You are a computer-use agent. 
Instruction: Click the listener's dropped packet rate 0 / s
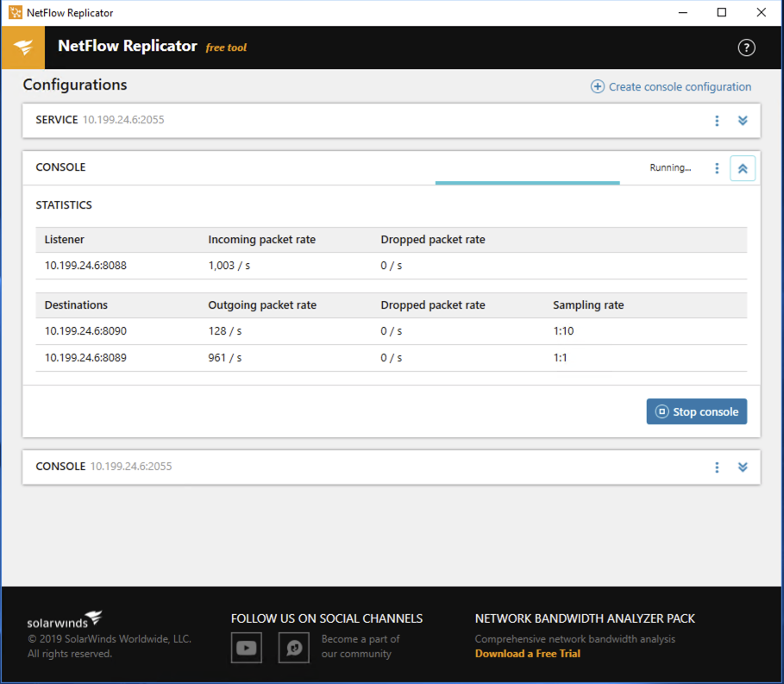392,266
